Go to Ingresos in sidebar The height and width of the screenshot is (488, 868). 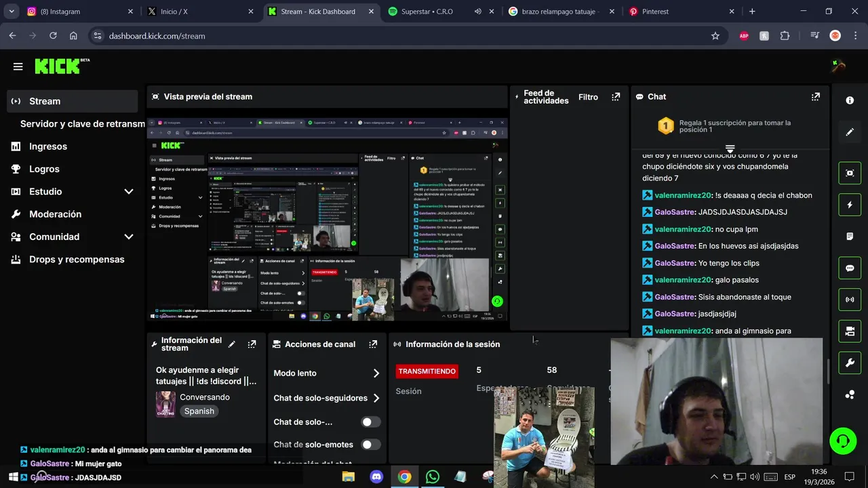(48, 146)
